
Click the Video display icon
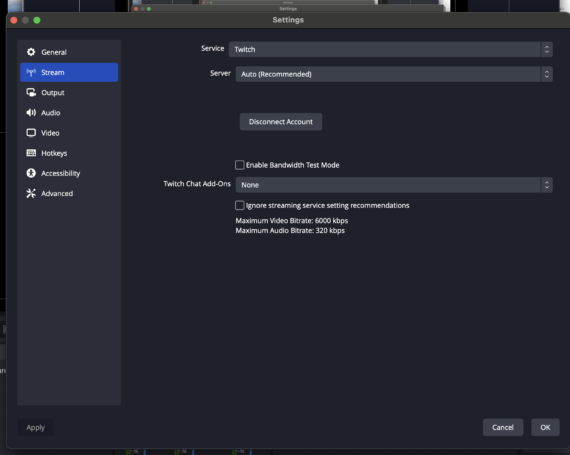(x=31, y=133)
